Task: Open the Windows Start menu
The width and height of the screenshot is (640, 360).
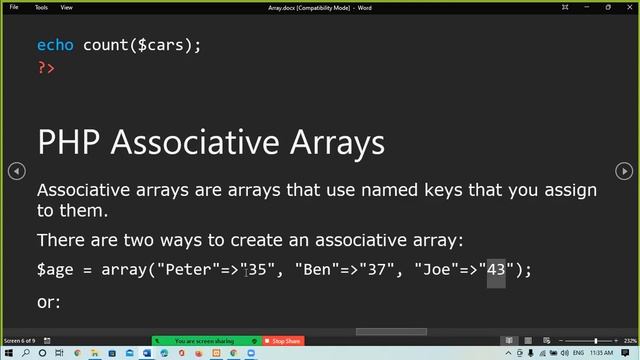Action: coord(9,353)
